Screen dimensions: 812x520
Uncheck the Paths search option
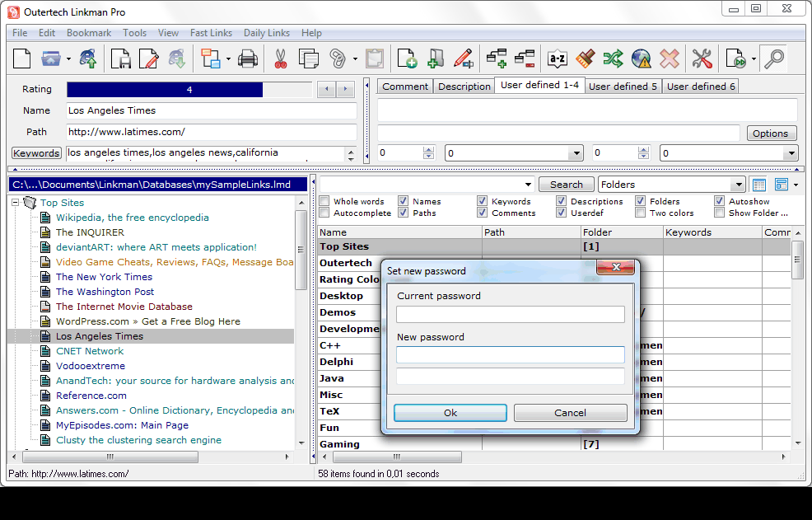coord(403,213)
